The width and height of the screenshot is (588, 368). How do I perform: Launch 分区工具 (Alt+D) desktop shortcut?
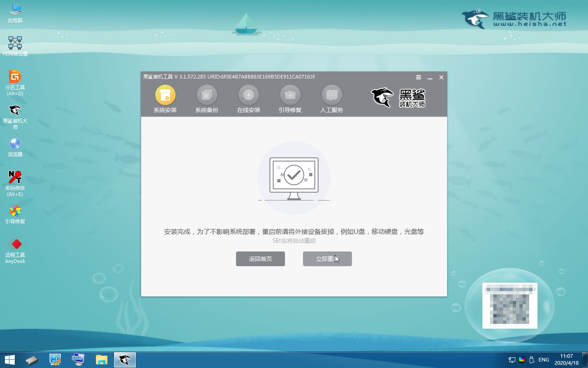pos(15,83)
